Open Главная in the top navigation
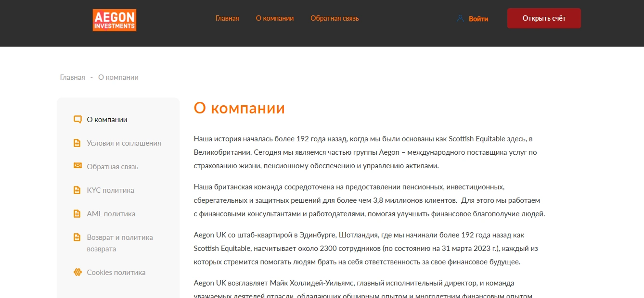Image resolution: width=644 pixels, height=298 pixels. (x=227, y=18)
